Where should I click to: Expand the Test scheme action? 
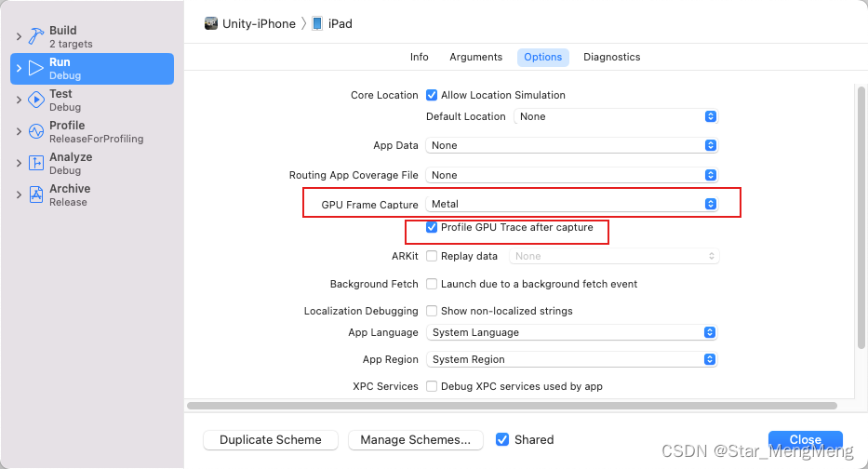click(19, 100)
